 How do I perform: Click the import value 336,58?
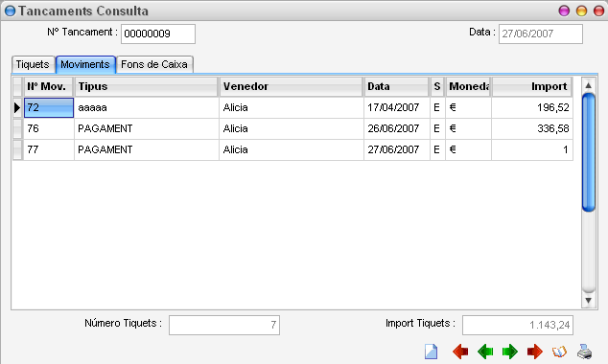[x=532, y=128]
